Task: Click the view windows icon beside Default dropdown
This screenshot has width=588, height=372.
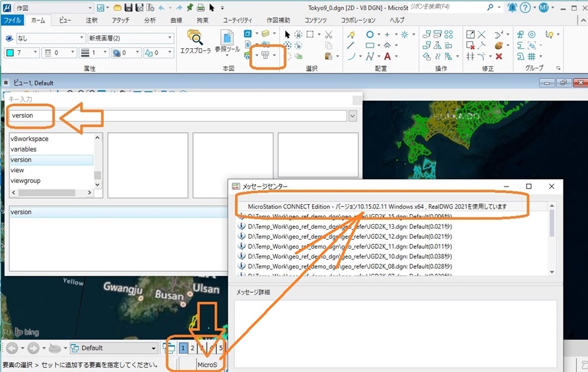Action: [168, 348]
